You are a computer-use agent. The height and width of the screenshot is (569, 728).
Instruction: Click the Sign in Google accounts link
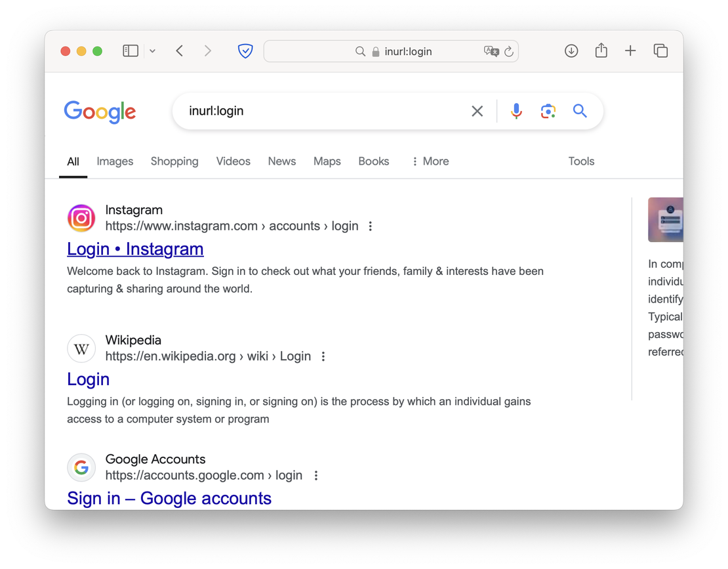pos(169,498)
